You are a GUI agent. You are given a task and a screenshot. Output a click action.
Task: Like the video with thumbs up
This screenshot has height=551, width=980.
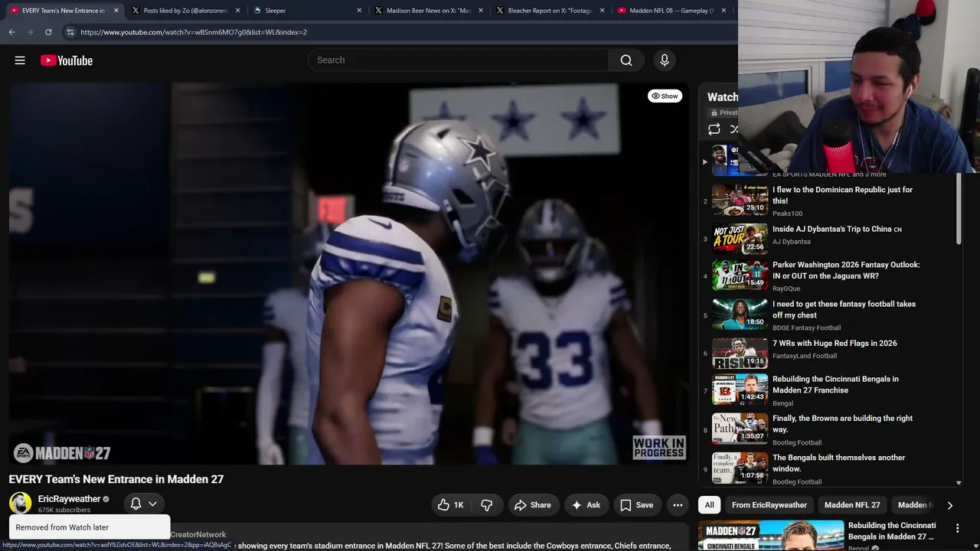[x=451, y=505]
